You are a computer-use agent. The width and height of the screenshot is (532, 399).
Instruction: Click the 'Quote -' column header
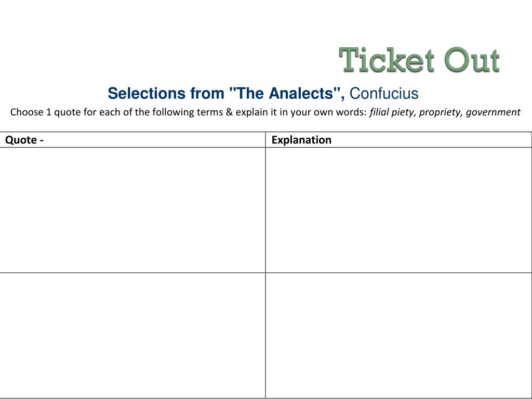pyautogui.click(x=24, y=140)
